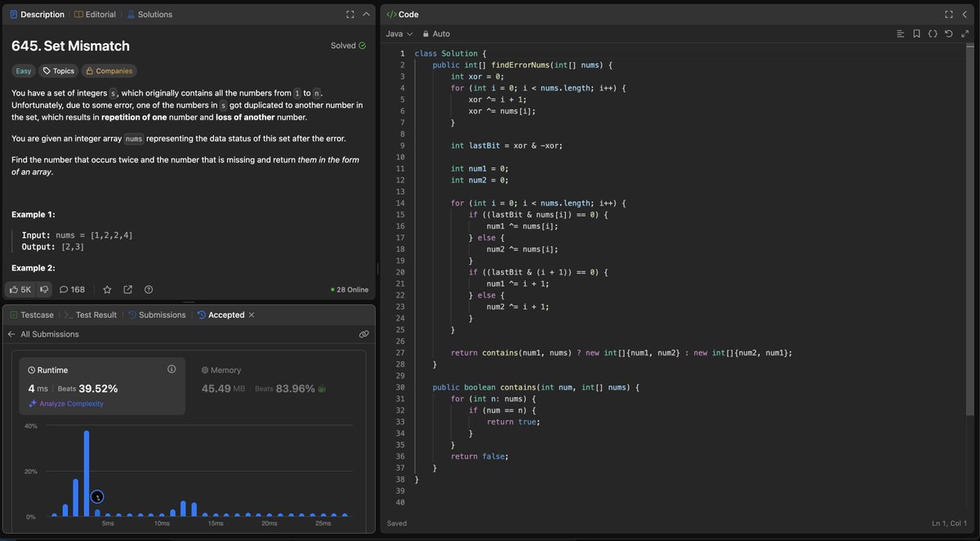The image size is (980, 541).
Task: Toggle Auto lock setting
Action: 436,34
